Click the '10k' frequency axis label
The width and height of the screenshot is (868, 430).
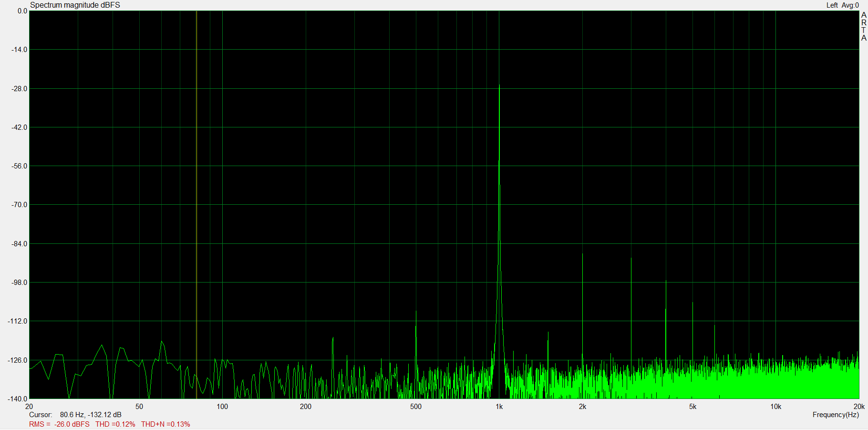tap(776, 407)
